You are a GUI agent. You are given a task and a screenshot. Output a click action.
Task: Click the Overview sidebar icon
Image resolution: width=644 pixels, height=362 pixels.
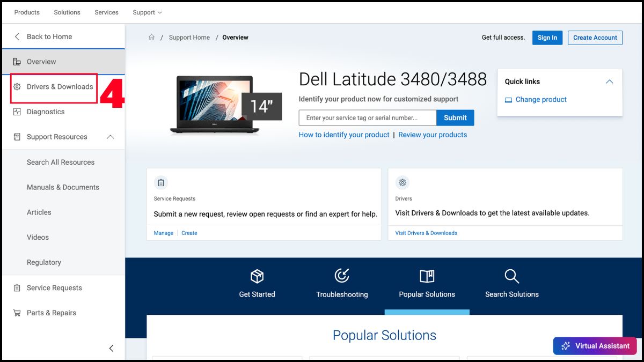(17, 62)
